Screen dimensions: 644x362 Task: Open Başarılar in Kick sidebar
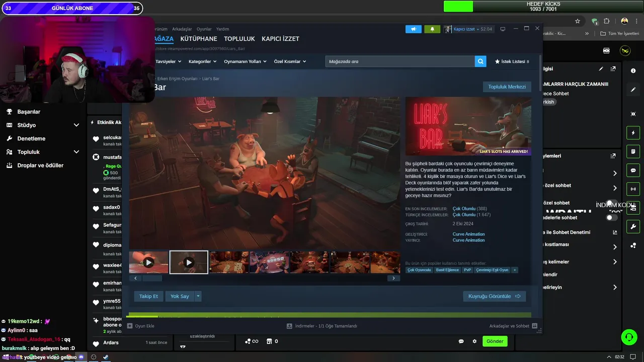pyautogui.click(x=29, y=112)
